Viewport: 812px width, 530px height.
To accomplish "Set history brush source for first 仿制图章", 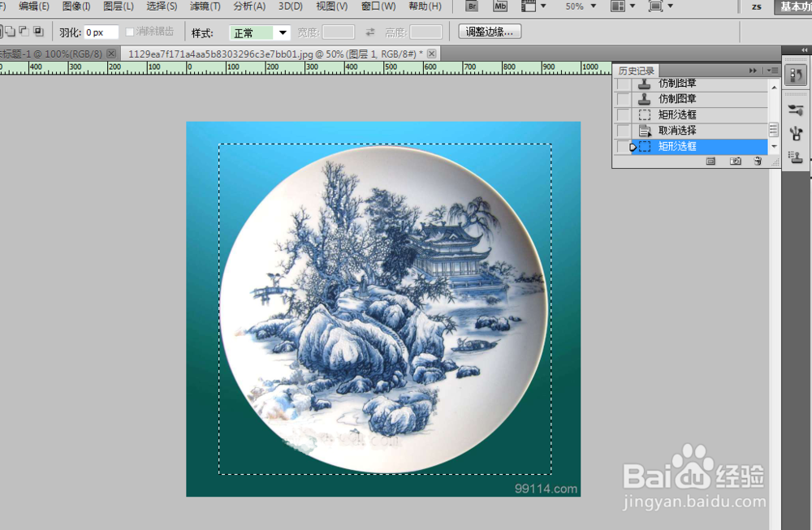I will (623, 84).
